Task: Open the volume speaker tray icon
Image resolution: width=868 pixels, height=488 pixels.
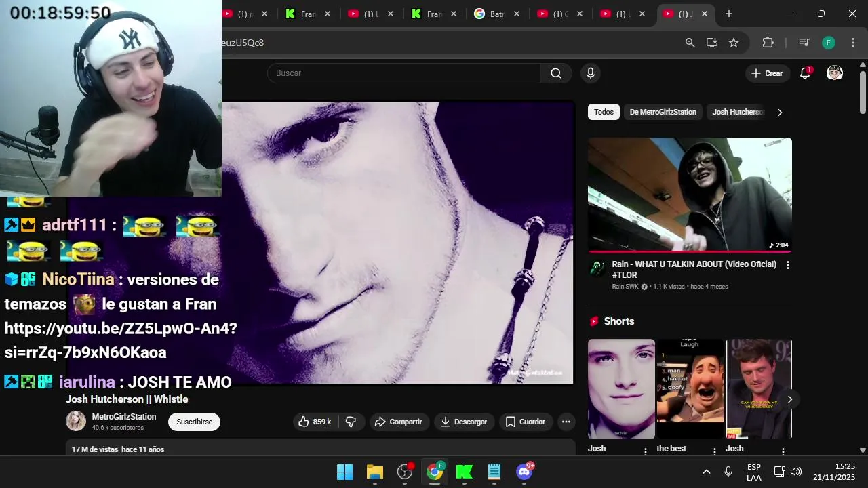Action: [796, 472]
